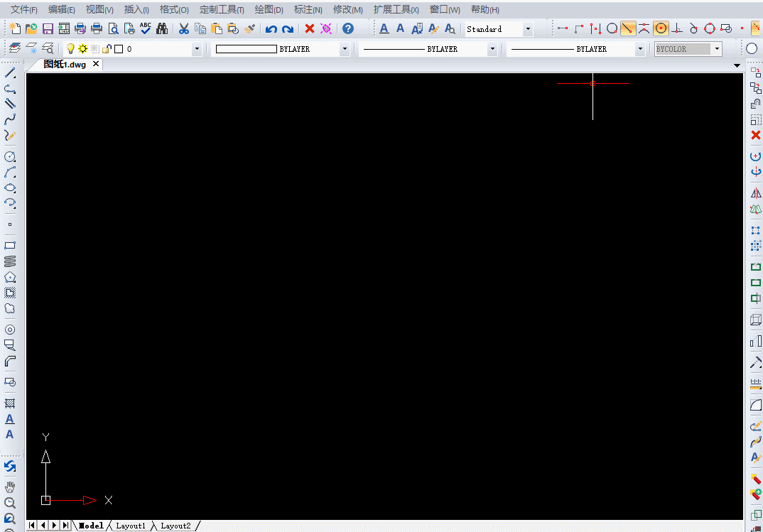Toggle the quadrant object snap

click(x=710, y=28)
